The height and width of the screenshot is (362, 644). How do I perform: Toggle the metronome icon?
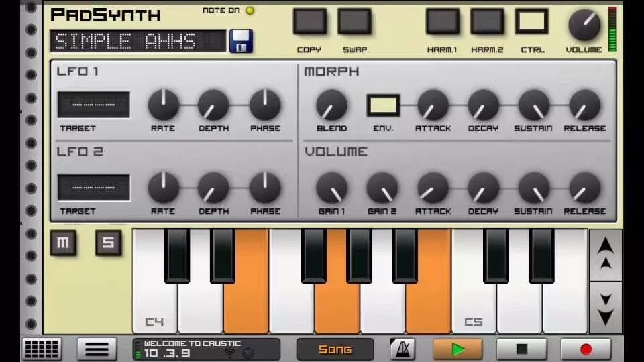pos(402,349)
